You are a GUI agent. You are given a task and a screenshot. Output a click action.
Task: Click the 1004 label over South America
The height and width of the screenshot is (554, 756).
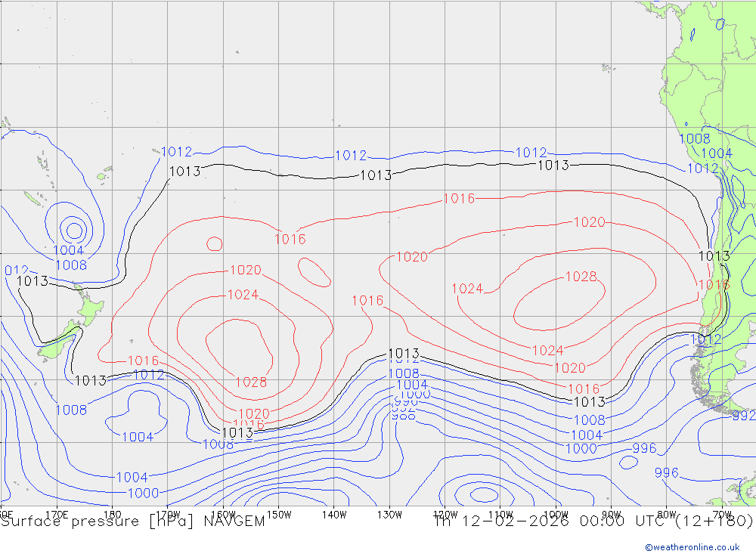(x=717, y=153)
